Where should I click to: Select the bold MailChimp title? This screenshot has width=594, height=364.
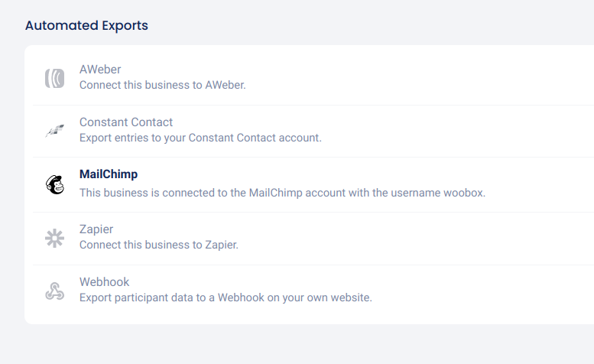tap(109, 174)
